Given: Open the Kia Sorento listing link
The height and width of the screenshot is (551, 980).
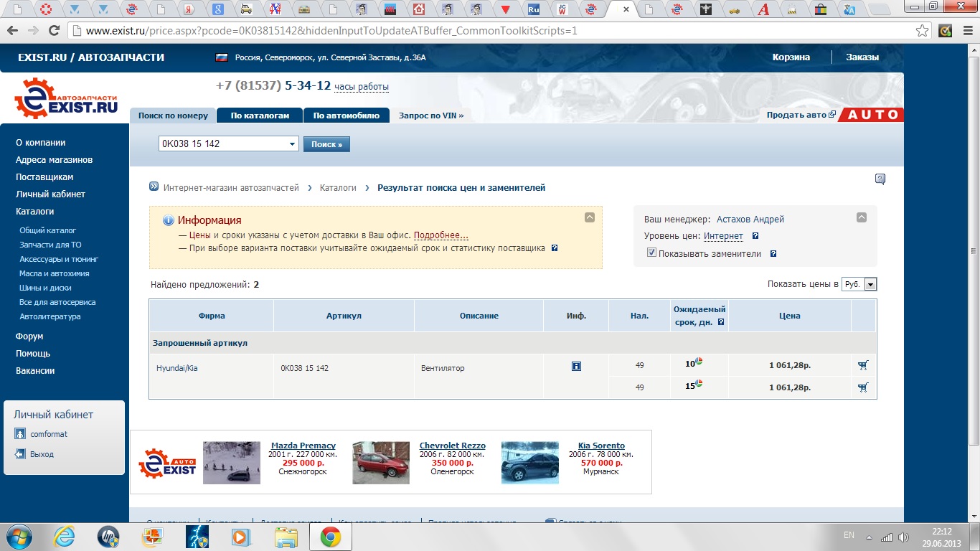Looking at the screenshot, I should point(601,446).
